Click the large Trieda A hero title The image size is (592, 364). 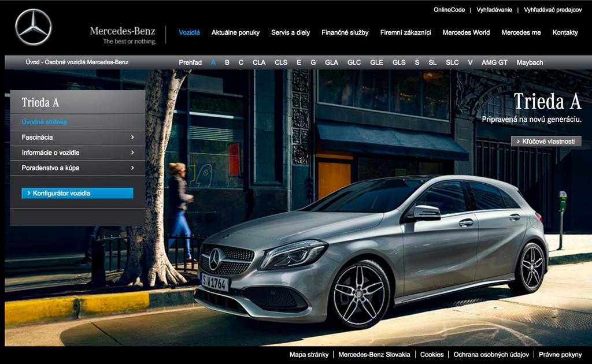point(547,101)
